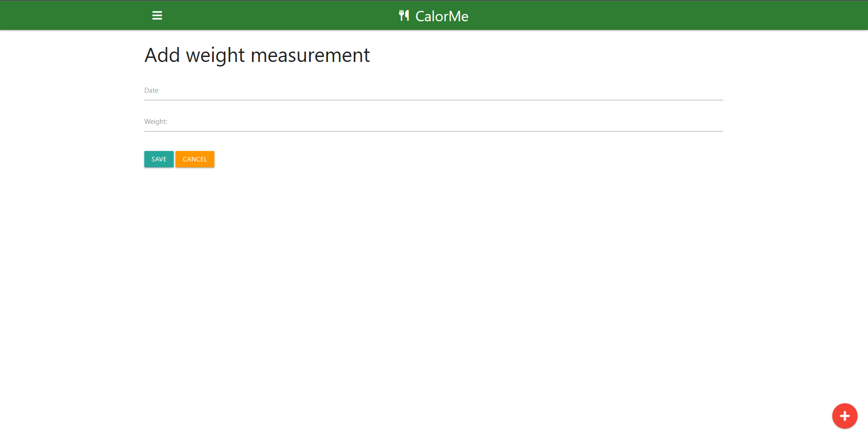Click the Weight label
The height and width of the screenshot is (439, 868).
click(156, 121)
